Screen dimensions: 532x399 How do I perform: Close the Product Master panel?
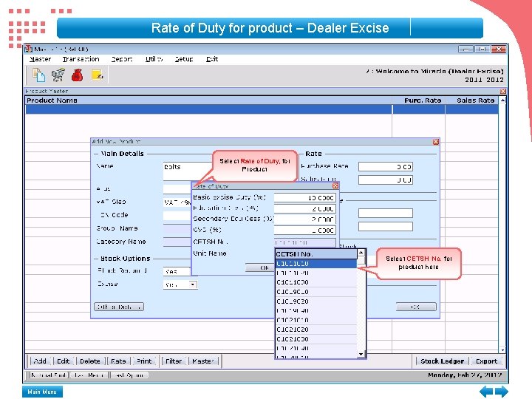pos(503,92)
